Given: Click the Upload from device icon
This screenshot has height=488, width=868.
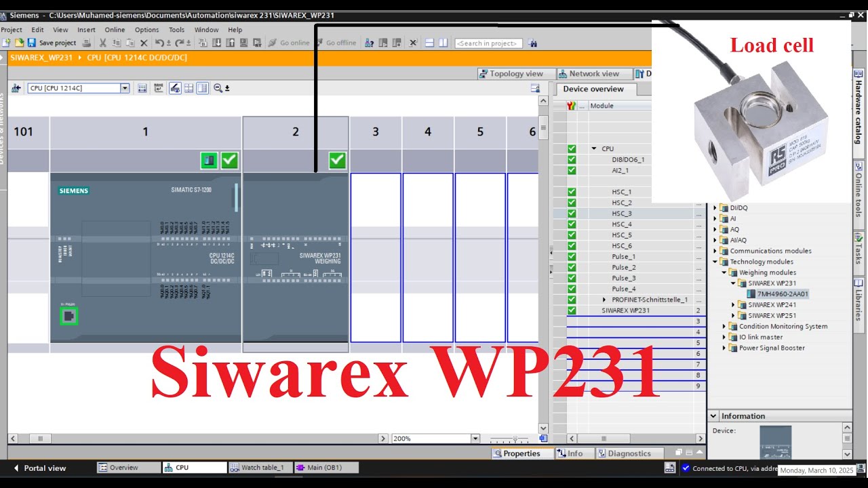Looking at the screenshot, I should point(231,43).
